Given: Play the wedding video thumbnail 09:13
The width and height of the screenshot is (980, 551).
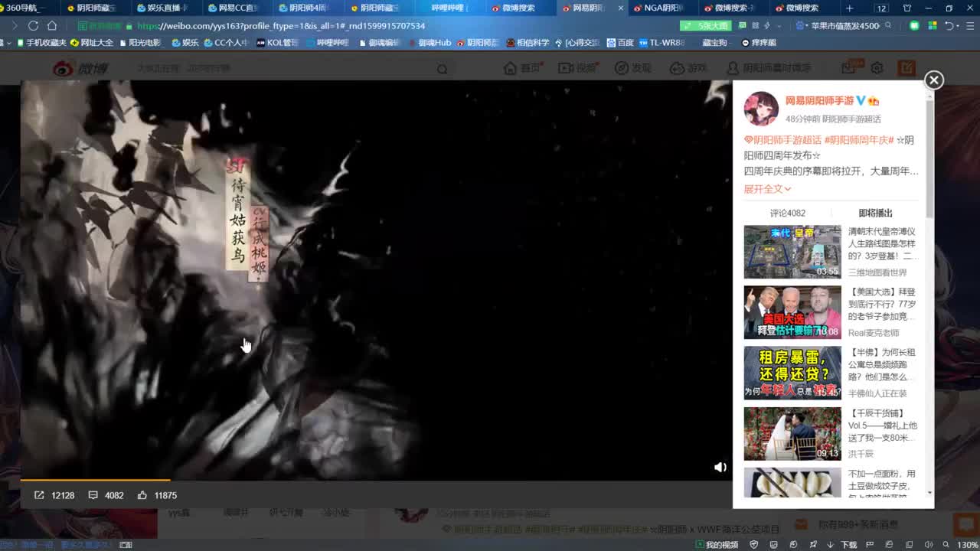Looking at the screenshot, I should (792, 433).
